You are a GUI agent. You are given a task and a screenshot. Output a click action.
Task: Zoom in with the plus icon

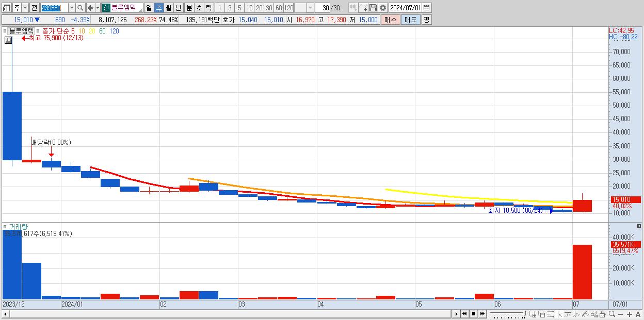point(630,314)
